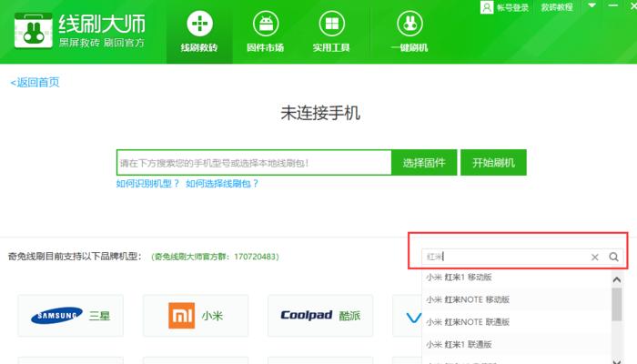This screenshot has width=637, height=364.
Task: Focus the firmware path input field
Action: tap(254, 163)
